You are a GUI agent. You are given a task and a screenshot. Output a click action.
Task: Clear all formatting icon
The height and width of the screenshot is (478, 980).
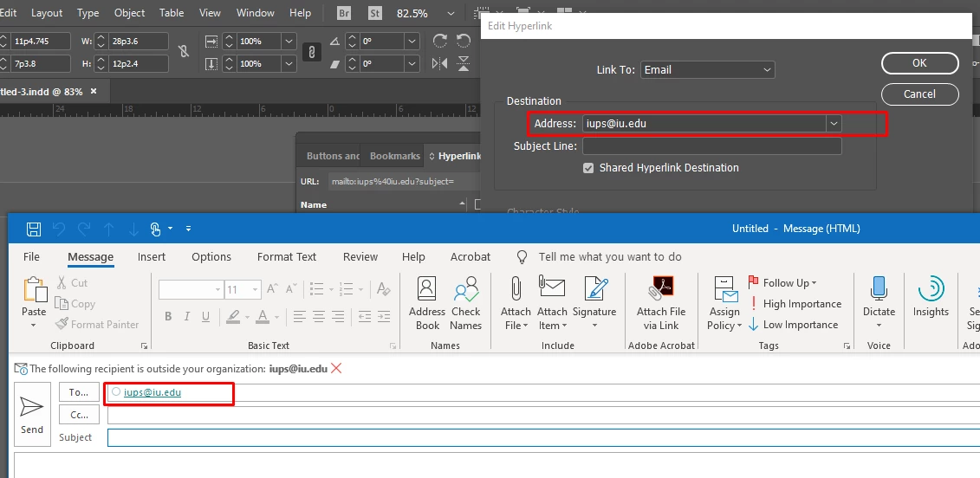384,289
